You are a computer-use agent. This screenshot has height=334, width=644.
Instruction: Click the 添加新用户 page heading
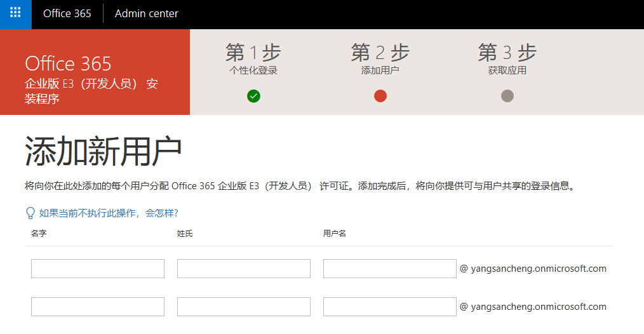coord(103,152)
